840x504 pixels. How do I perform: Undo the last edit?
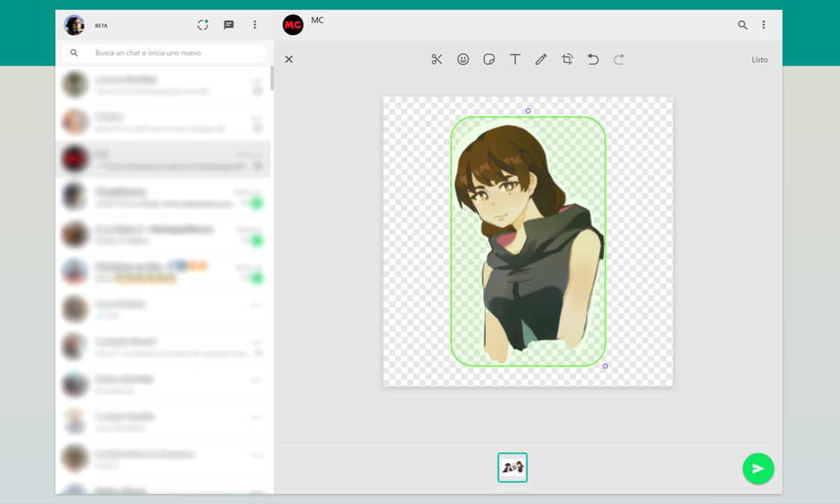(x=593, y=59)
